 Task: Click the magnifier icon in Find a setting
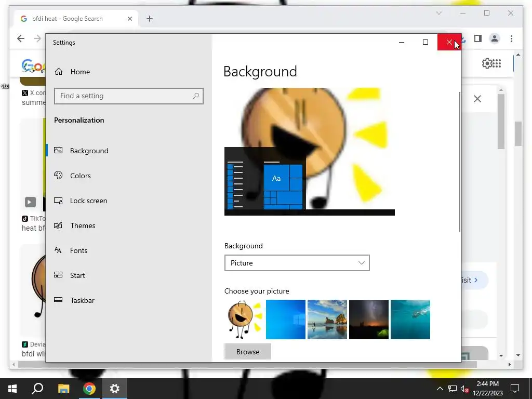tap(196, 96)
